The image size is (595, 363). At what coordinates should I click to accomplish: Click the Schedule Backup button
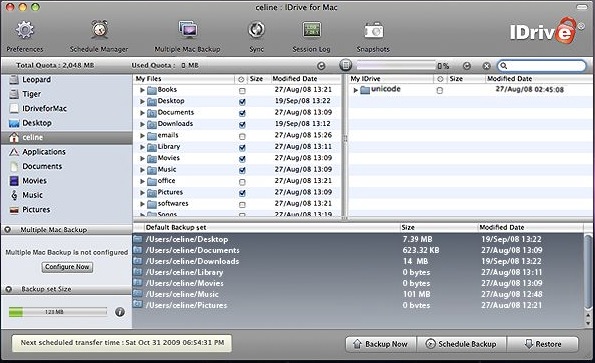tap(462, 344)
